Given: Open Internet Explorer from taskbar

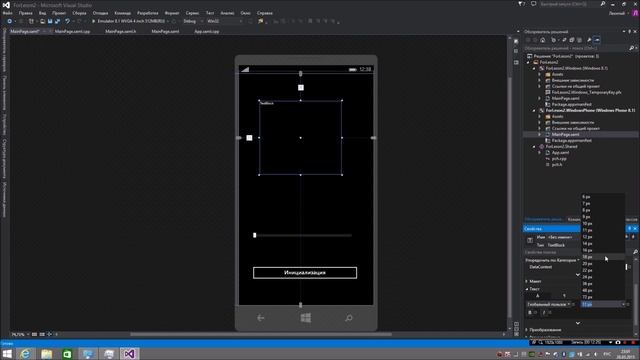Looking at the screenshot, I should pos(25,354).
